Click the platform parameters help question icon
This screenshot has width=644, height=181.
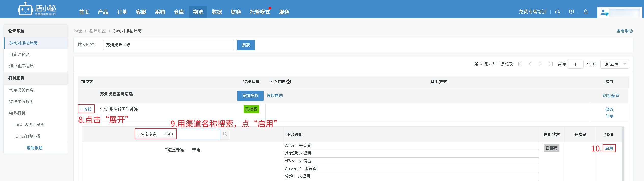coord(289,82)
